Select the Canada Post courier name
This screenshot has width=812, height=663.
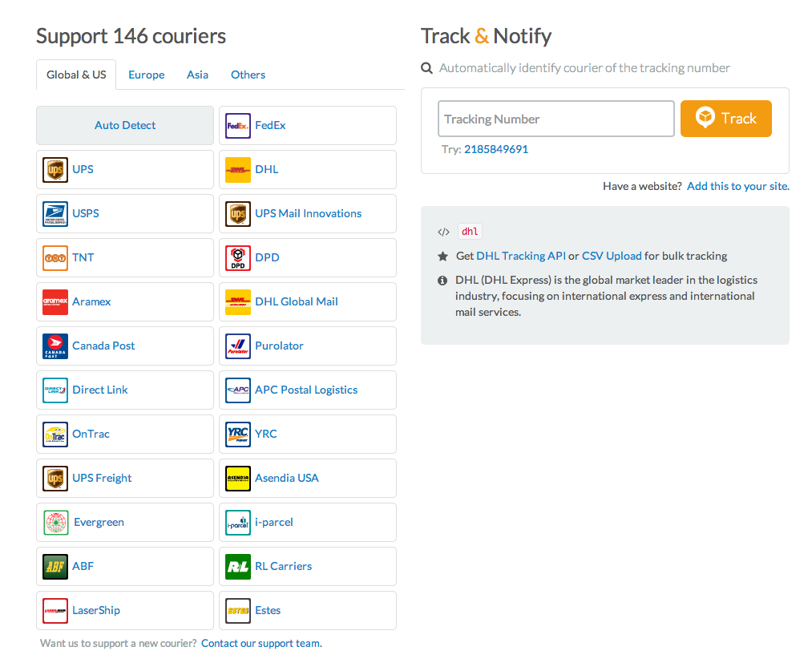tap(103, 346)
